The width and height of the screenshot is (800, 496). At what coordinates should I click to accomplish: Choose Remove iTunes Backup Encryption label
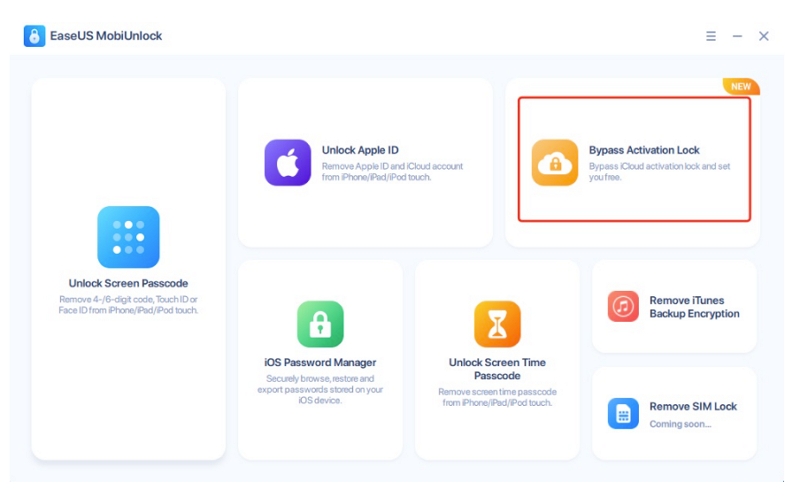[694, 307]
